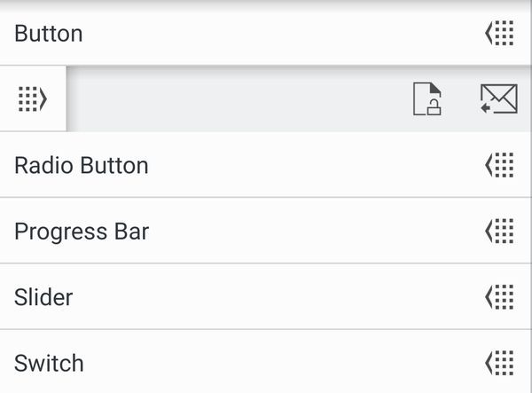Click the Slider row's swipe handle icon
Image resolution: width=532 pixels, height=393 pixels.
(x=500, y=296)
